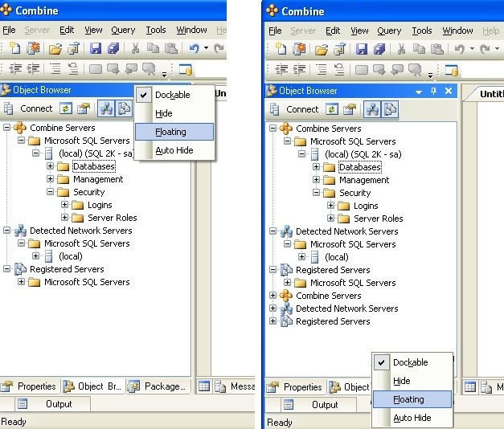Toggle the network servers view button in the right Object Browser
The width and height of the screenshot is (504, 429).
(371, 109)
